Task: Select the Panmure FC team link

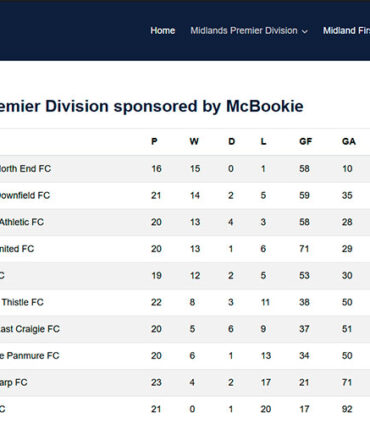Action: tap(30, 356)
